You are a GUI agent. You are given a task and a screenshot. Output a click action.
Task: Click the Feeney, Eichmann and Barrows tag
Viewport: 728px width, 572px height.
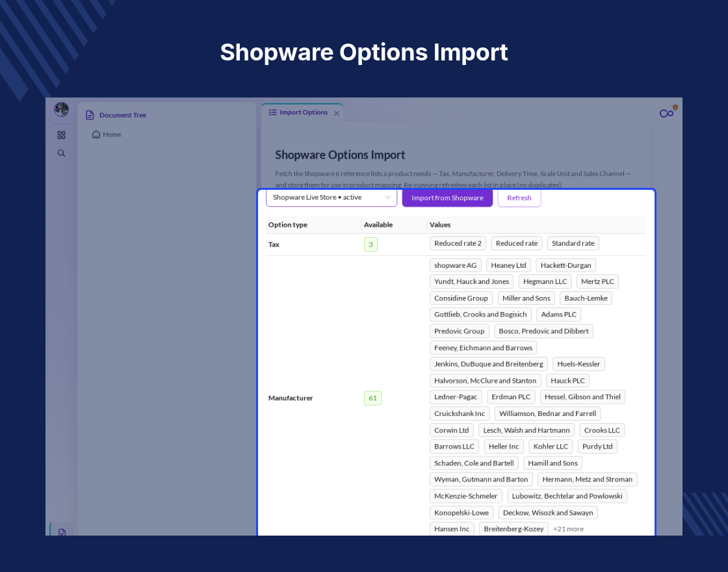pos(484,348)
